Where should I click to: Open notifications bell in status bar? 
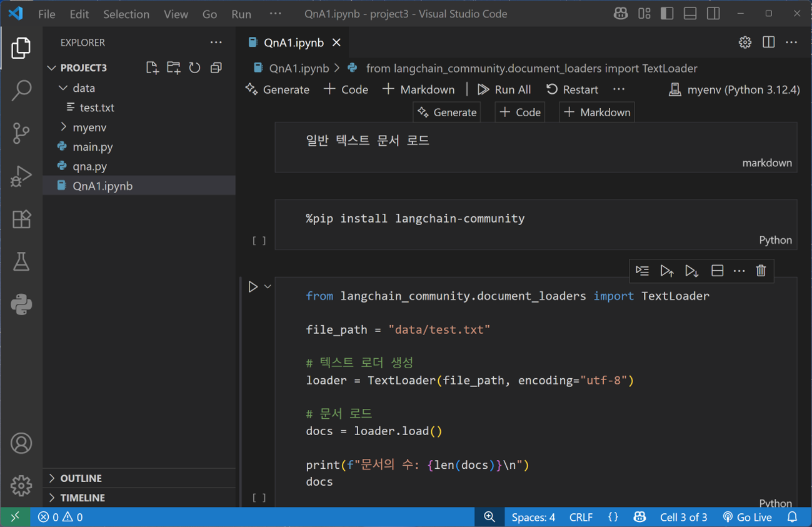[x=793, y=517]
